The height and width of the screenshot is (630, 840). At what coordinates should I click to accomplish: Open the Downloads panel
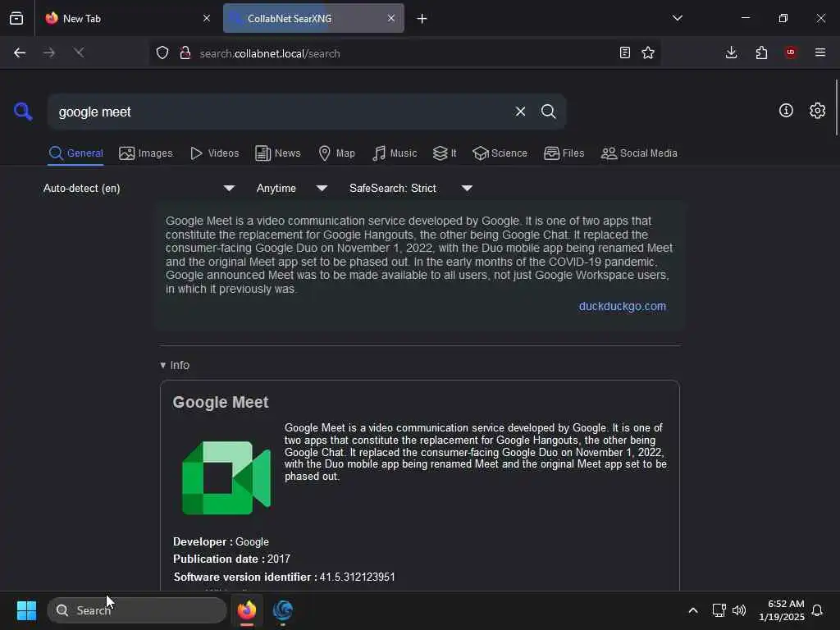731,52
